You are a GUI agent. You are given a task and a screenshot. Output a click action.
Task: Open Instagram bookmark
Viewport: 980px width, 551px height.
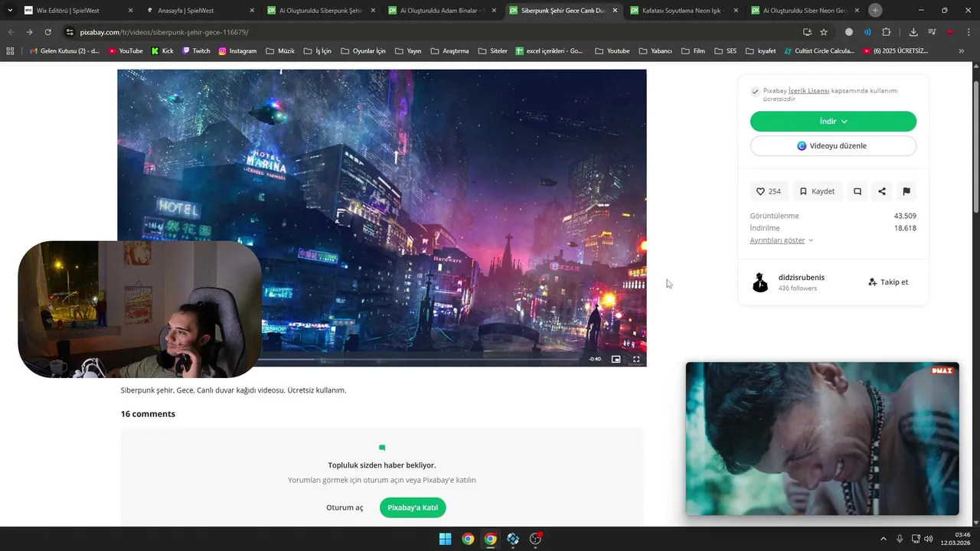tap(237, 51)
